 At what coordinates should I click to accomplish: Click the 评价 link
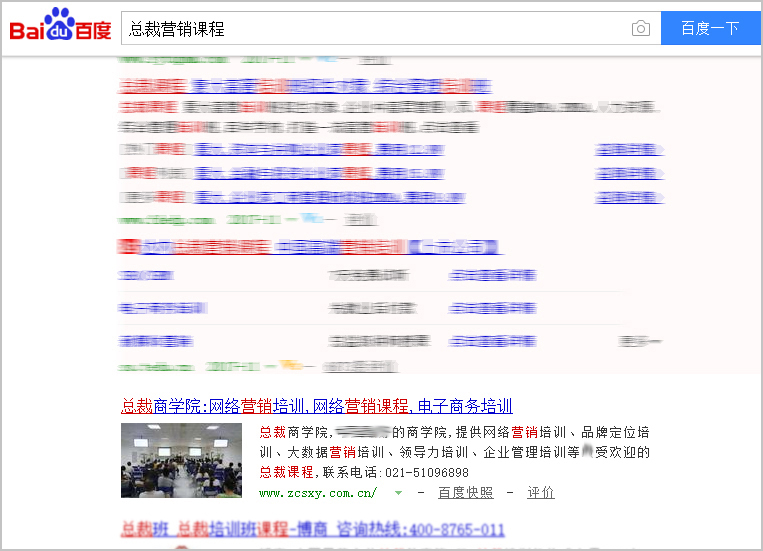(x=541, y=493)
